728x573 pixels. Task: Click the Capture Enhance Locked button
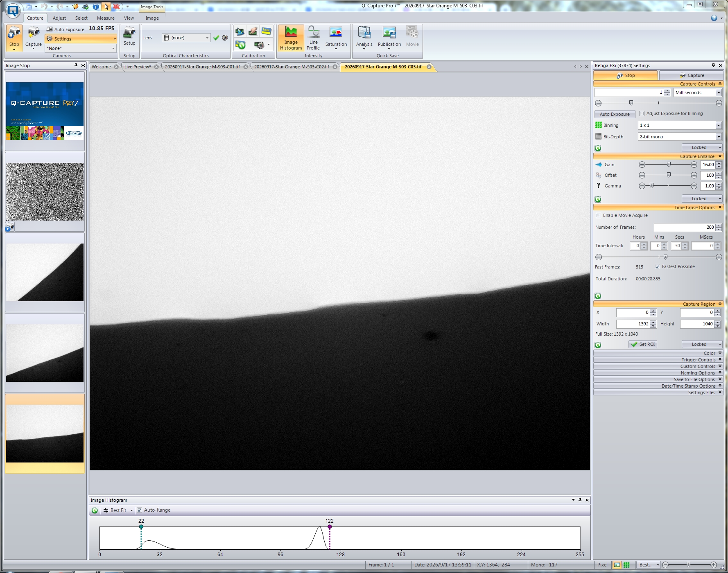click(x=702, y=199)
